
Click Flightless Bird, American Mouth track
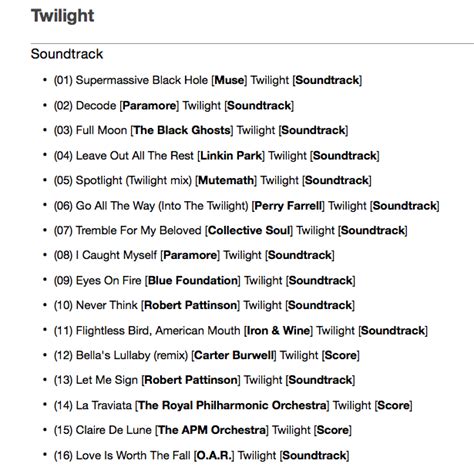point(241,330)
